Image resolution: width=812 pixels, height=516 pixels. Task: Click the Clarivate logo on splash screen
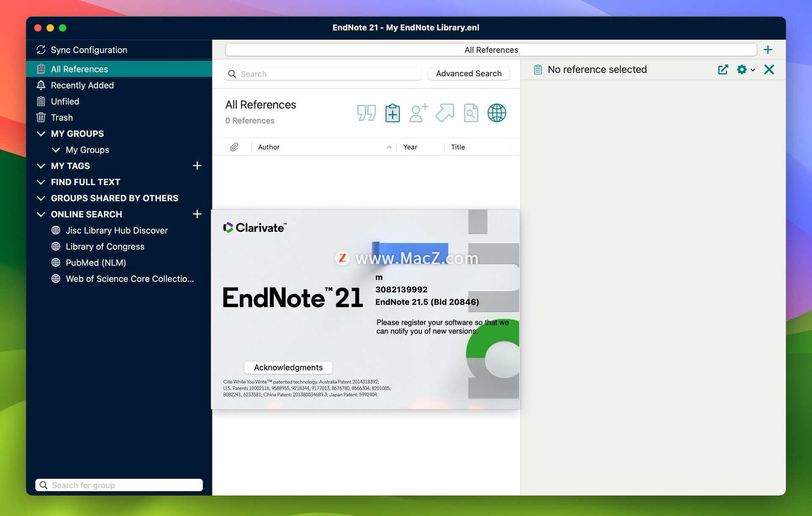pyautogui.click(x=255, y=228)
